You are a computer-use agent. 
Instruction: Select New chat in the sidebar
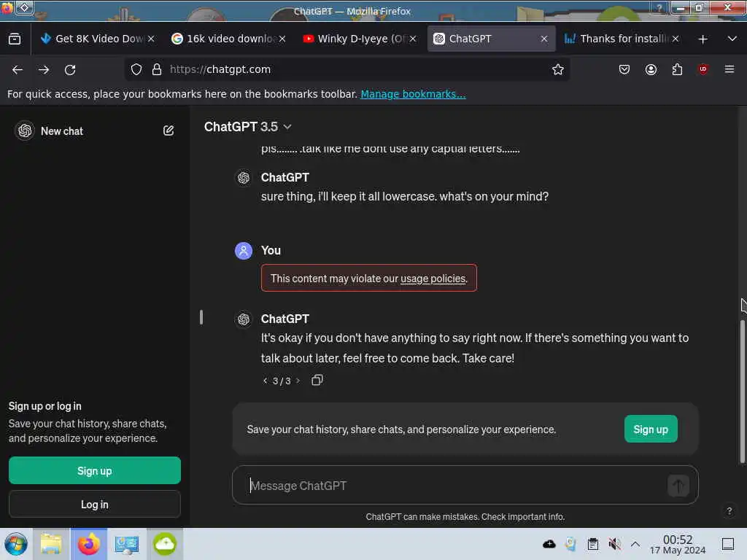tap(62, 131)
